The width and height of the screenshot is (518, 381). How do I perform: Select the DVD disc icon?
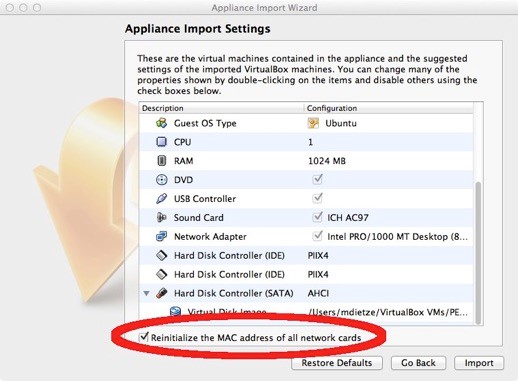(x=162, y=180)
